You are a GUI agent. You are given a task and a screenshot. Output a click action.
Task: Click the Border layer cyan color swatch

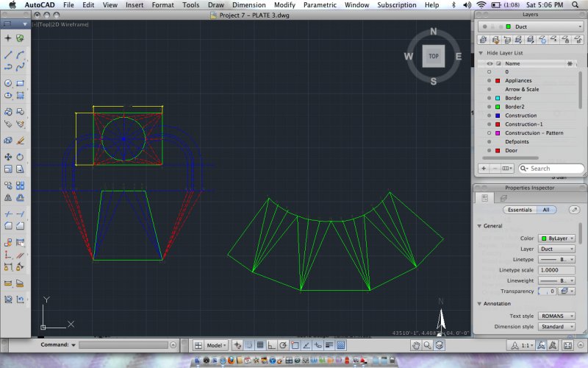pyautogui.click(x=498, y=99)
